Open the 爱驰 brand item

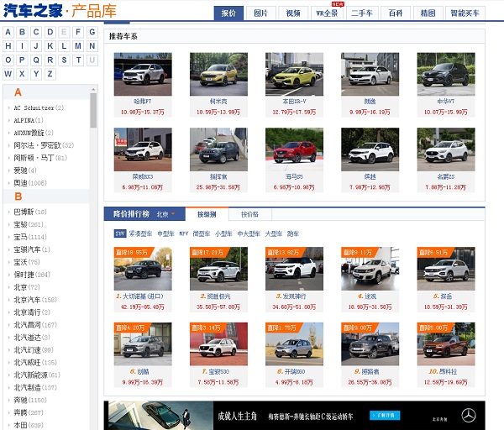point(24,170)
